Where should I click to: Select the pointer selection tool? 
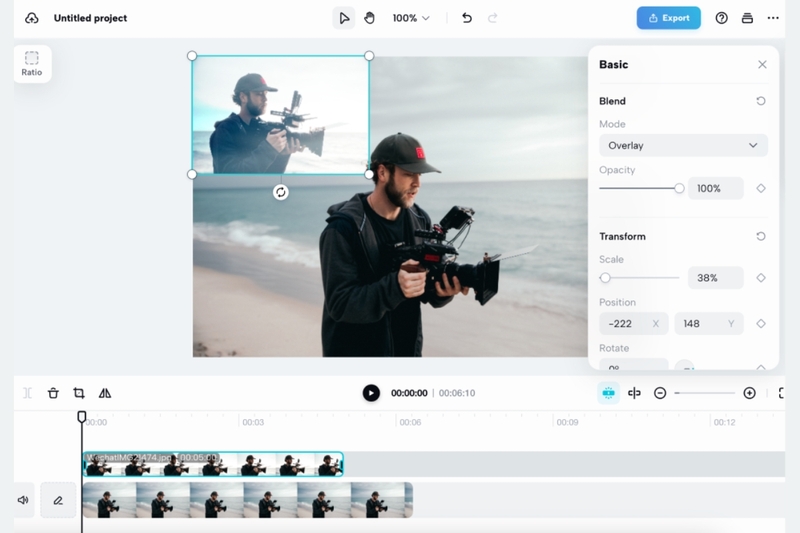[344, 18]
